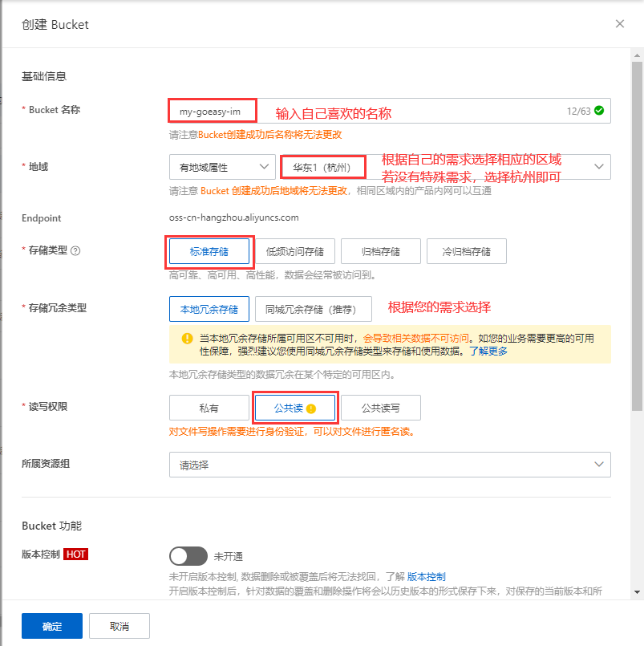Image resolution: width=644 pixels, height=646 pixels.
Task: Set read/write permission to 私有
Action: (209, 408)
